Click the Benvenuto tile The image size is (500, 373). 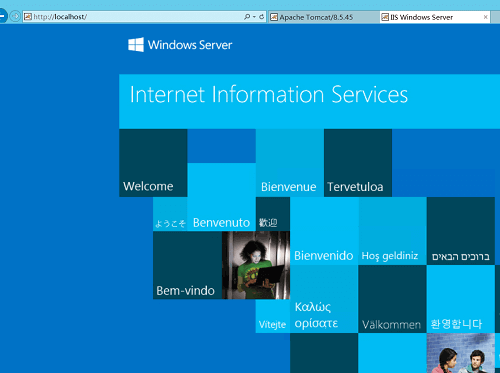click(222, 197)
